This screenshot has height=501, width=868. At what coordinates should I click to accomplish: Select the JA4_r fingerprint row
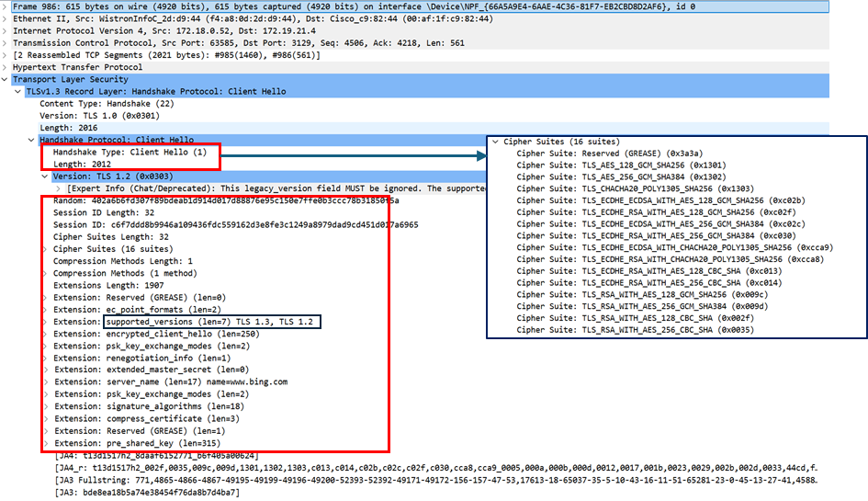click(x=436, y=468)
